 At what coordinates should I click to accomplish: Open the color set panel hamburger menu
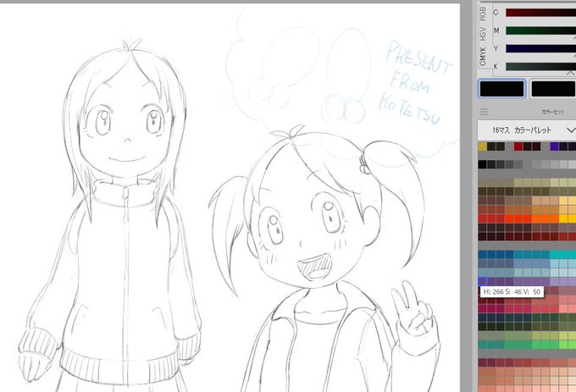[485, 112]
